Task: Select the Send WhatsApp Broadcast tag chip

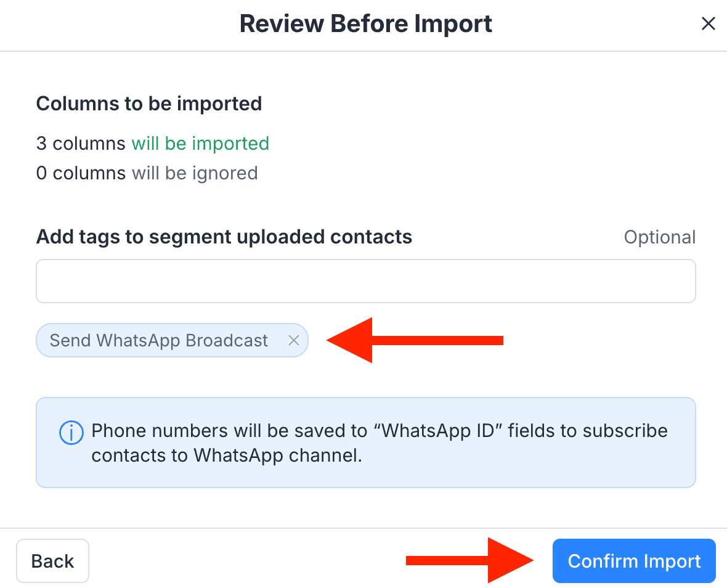Action: coord(159,340)
